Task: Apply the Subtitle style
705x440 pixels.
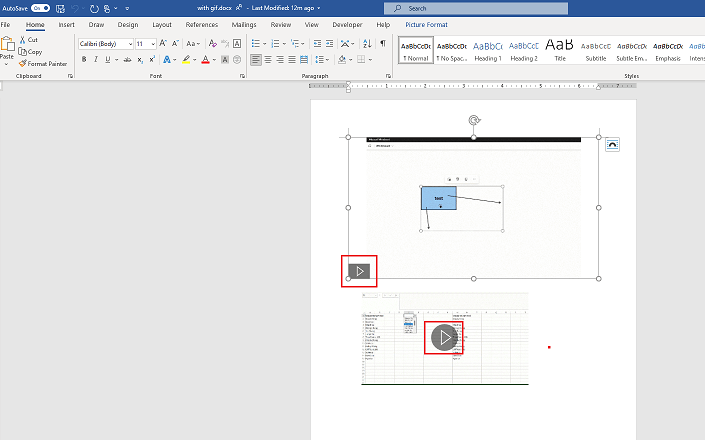Action: 596,50
